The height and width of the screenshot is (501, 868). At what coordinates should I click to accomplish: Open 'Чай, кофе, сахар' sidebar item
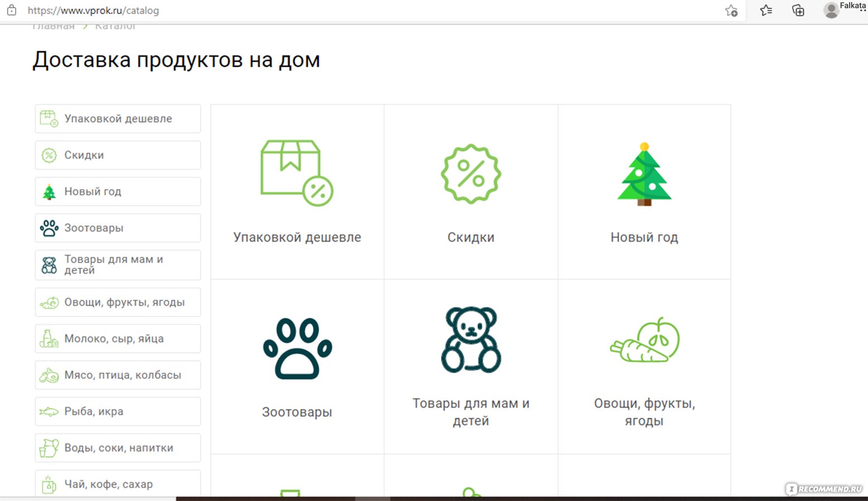[118, 483]
